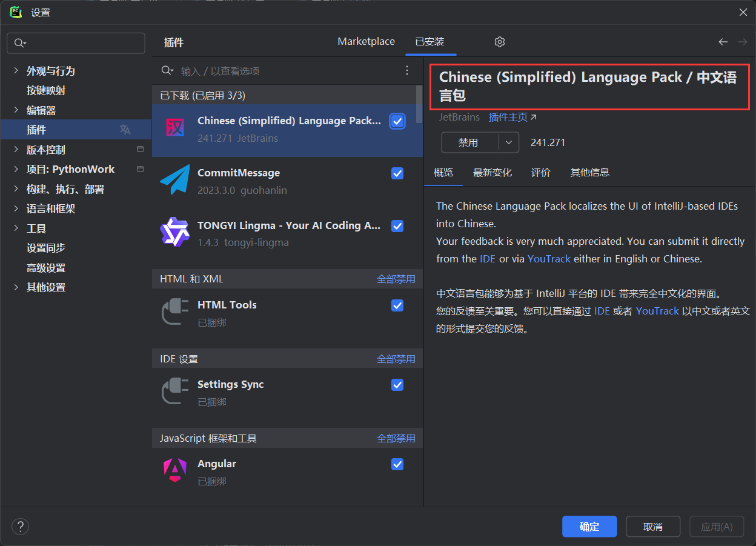Toggle the TONGYI Lingma plugin checkbox
756x546 pixels.
tap(397, 226)
